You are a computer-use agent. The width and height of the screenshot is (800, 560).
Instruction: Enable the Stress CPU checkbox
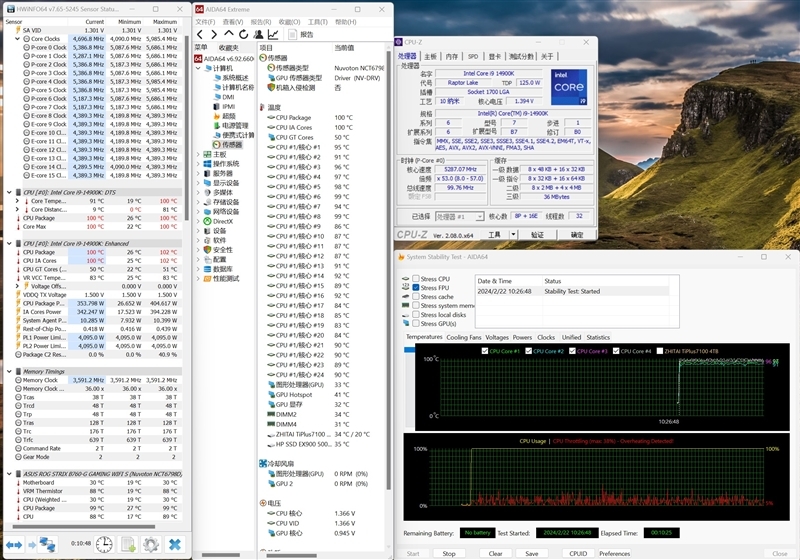coord(415,279)
